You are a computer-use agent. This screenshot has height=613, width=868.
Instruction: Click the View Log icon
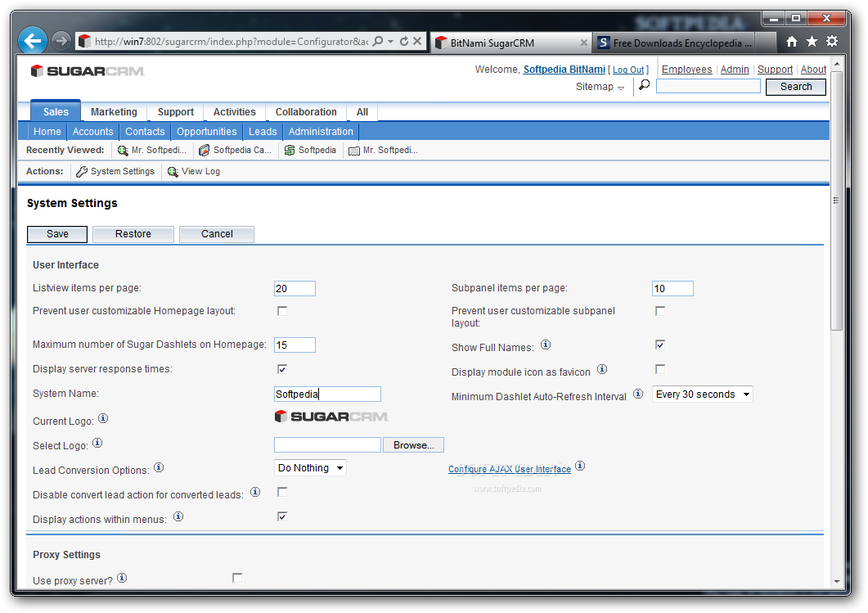click(173, 172)
